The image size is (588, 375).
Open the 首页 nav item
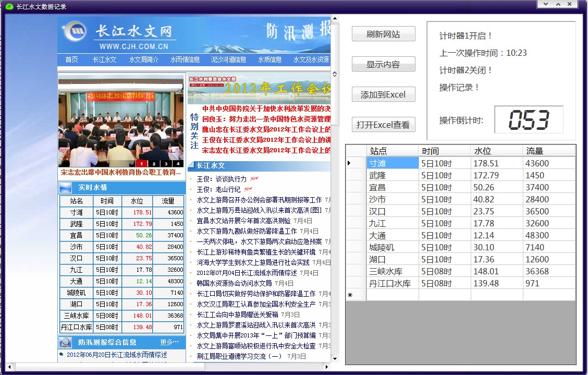[71, 59]
